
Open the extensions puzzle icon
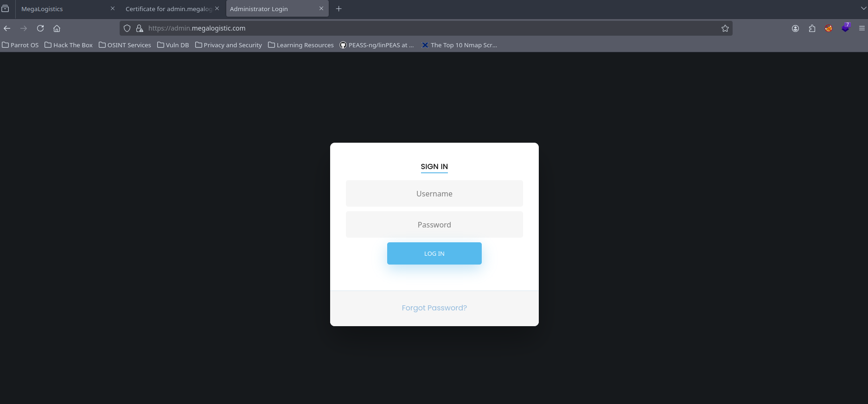click(812, 28)
